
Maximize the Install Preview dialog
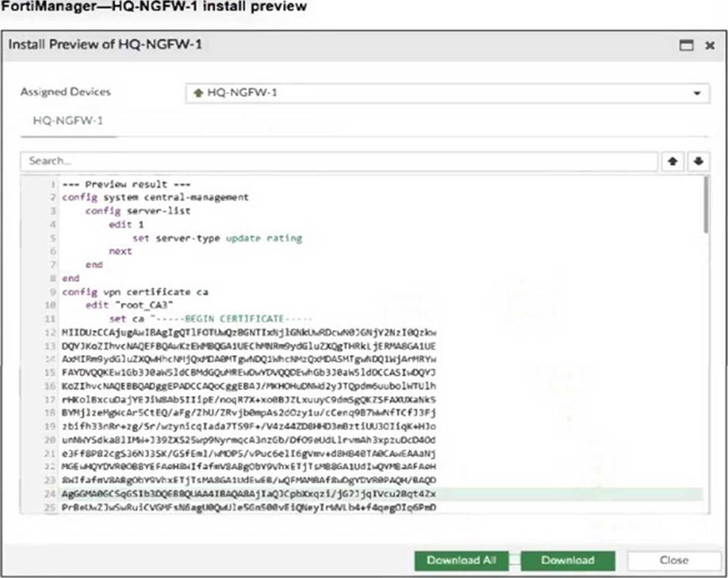pos(685,46)
